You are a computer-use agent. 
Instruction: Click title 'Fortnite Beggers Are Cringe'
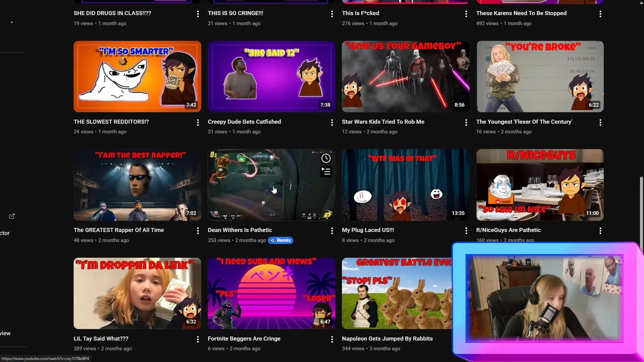click(244, 338)
